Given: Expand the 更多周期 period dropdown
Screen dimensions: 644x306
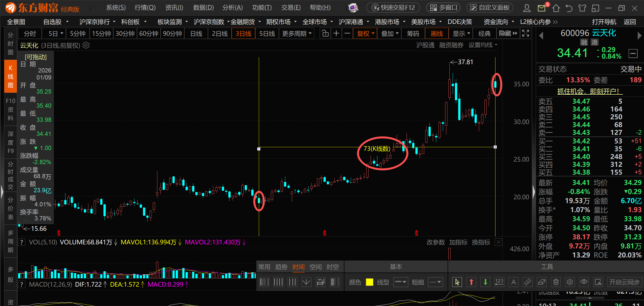Looking at the screenshot, I should [x=297, y=33].
